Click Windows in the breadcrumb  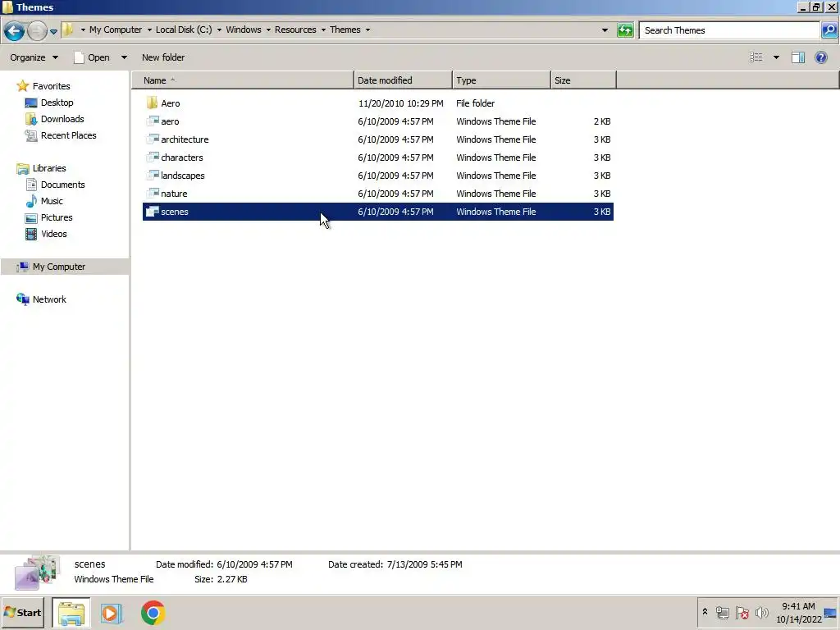pos(243,30)
